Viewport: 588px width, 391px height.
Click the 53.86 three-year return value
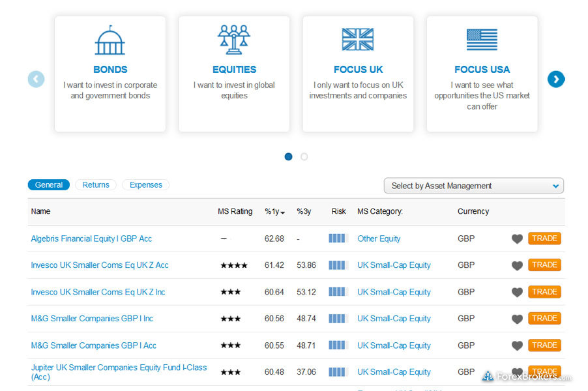306,265
